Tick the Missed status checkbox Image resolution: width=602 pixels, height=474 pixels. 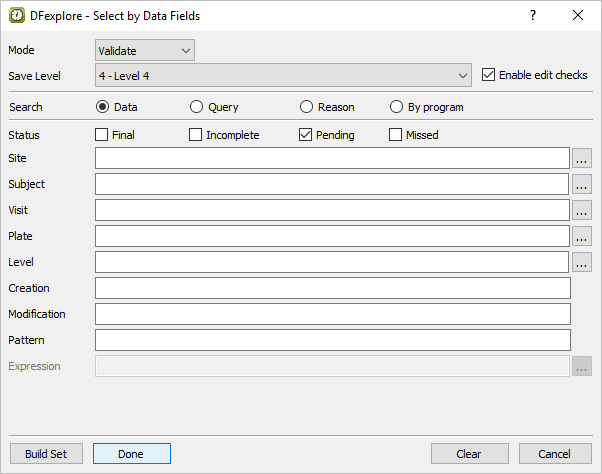pos(396,135)
